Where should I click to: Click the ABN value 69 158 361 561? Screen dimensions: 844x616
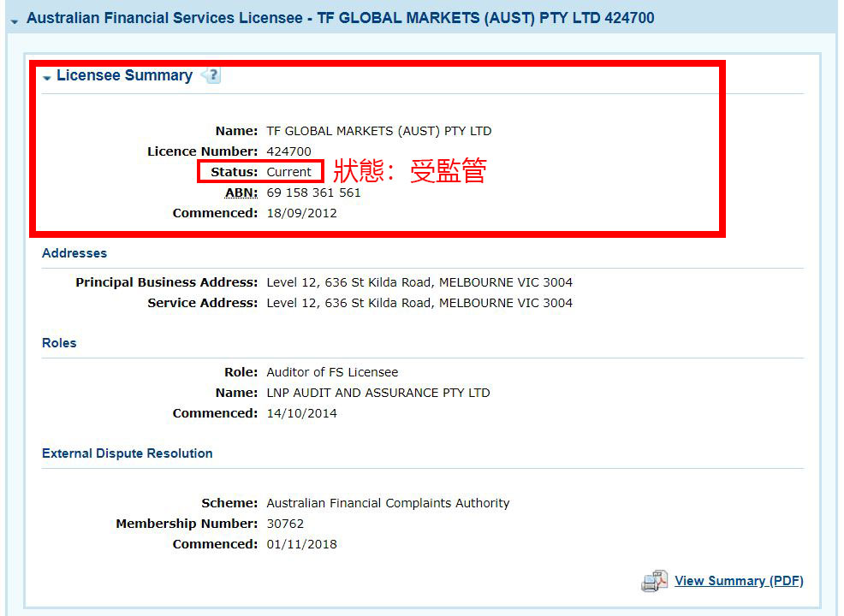coord(313,192)
